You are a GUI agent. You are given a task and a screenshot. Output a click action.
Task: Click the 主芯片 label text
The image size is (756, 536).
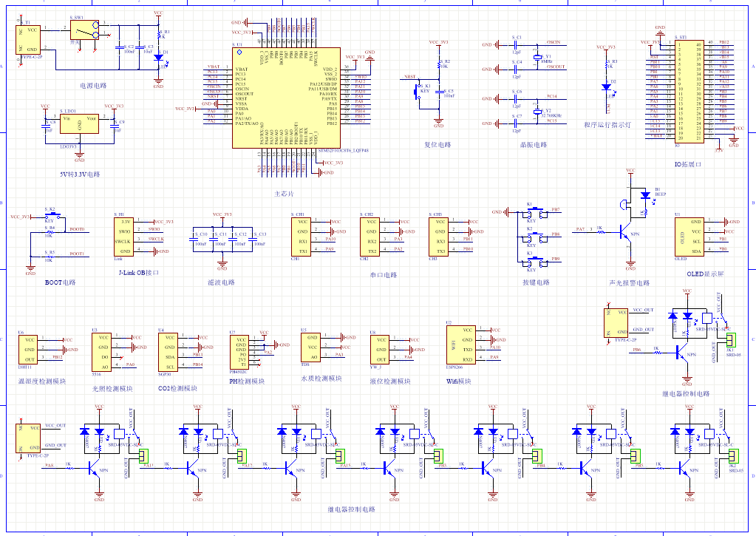click(284, 193)
